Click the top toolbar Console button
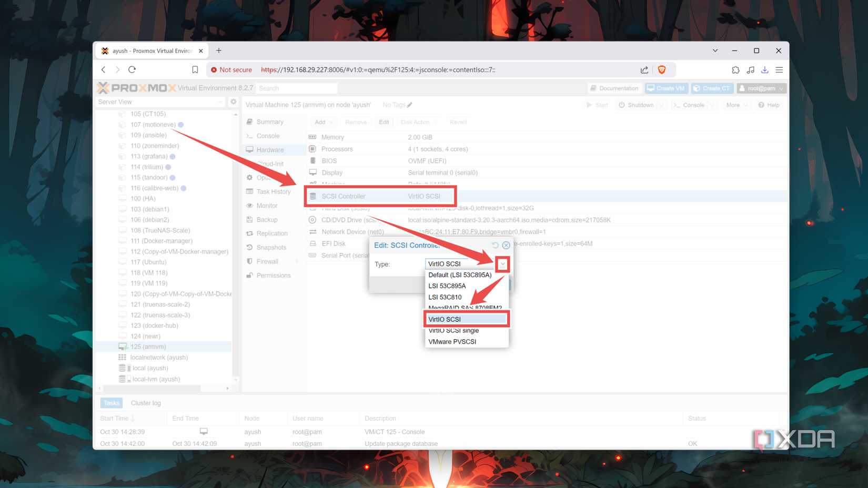The image size is (868, 488). point(689,105)
